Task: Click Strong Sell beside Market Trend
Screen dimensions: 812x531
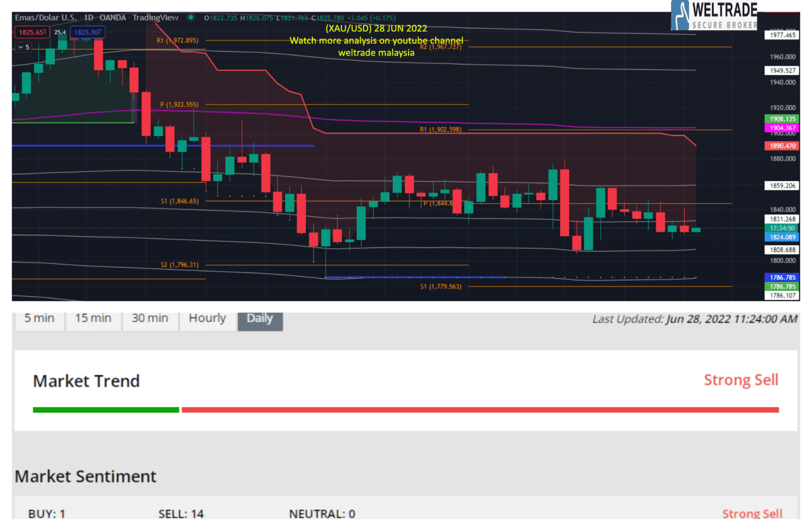Action: click(741, 380)
